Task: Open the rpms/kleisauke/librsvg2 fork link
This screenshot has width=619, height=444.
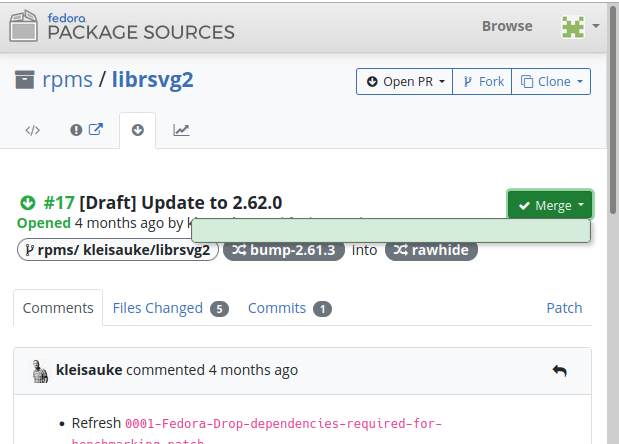Action: [118, 250]
